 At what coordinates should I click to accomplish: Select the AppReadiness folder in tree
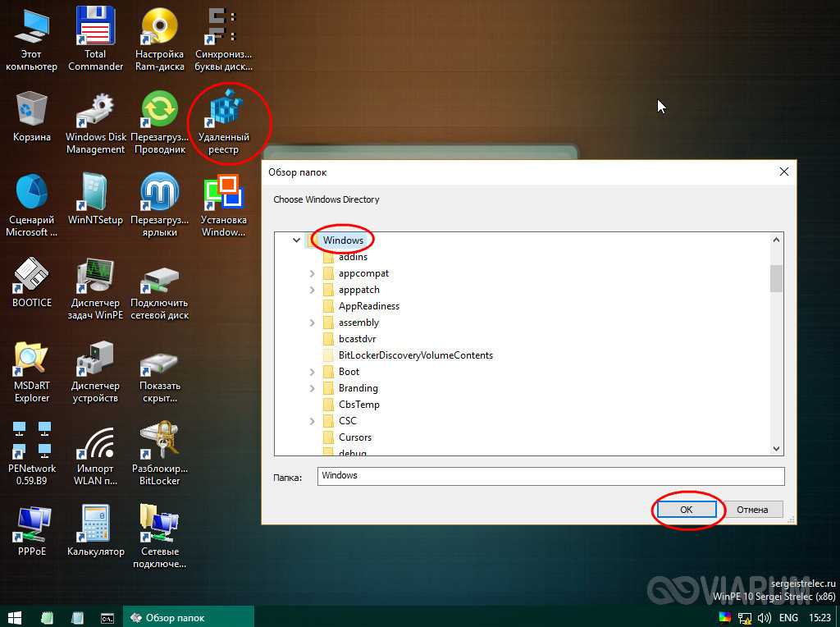(368, 306)
